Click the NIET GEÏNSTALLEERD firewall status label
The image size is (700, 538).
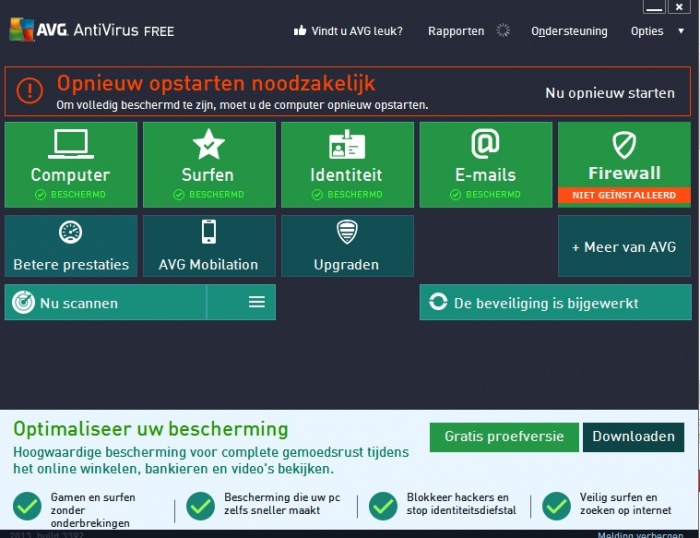pos(624,195)
